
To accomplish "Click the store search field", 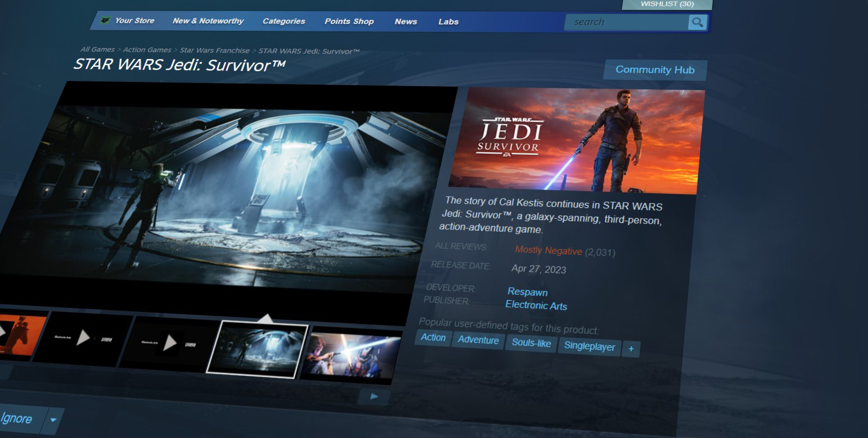I will 626,22.
